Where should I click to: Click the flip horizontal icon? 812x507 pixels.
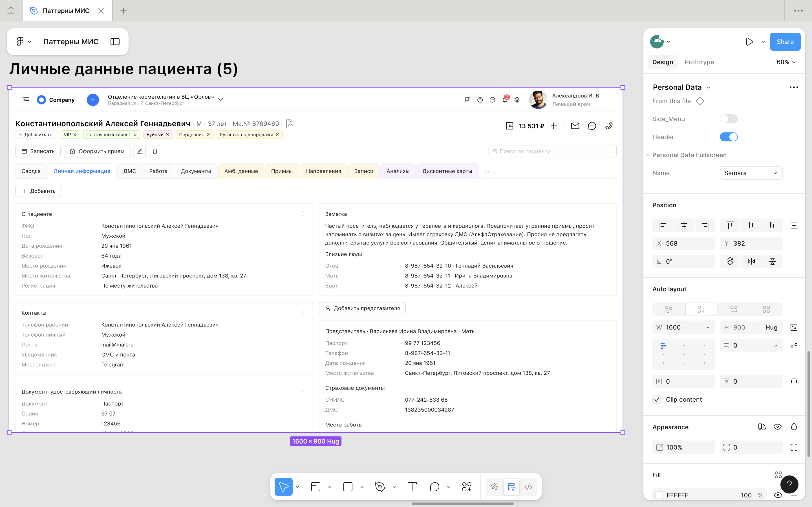(x=751, y=262)
